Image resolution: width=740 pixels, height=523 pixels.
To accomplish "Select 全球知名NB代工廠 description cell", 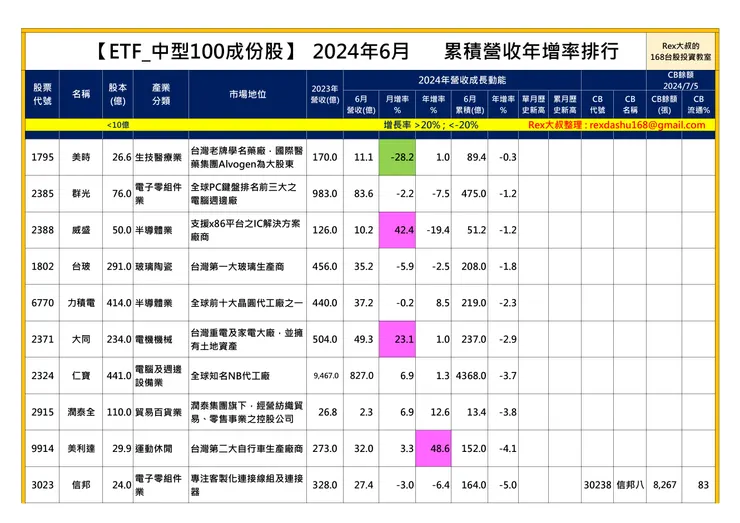I will [x=248, y=375].
